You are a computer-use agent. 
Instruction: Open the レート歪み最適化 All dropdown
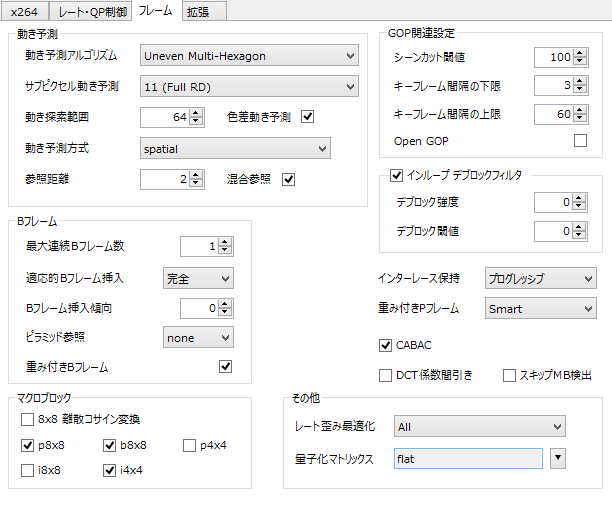pyautogui.click(x=479, y=426)
